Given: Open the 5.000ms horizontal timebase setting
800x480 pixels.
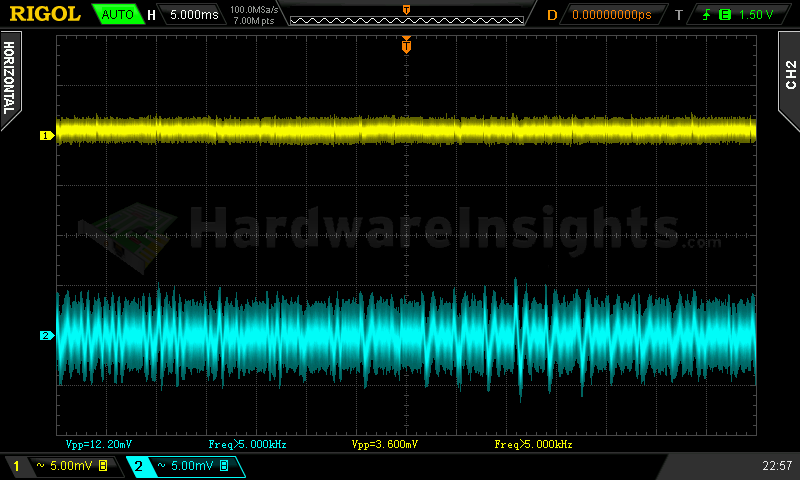Looking at the screenshot, I should [192, 15].
